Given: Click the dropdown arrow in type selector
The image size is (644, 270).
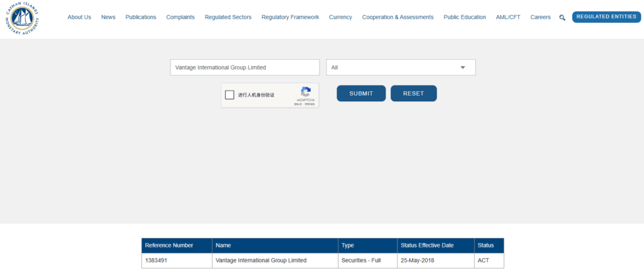Looking at the screenshot, I should click(463, 67).
